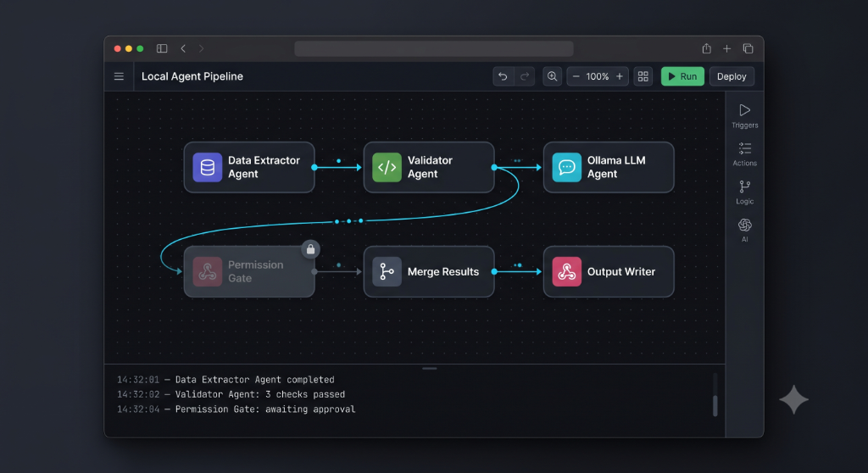Toggle the browser sidebar icon
The height and width of the screenshot is (473, 868).
(x=162, y=48)
